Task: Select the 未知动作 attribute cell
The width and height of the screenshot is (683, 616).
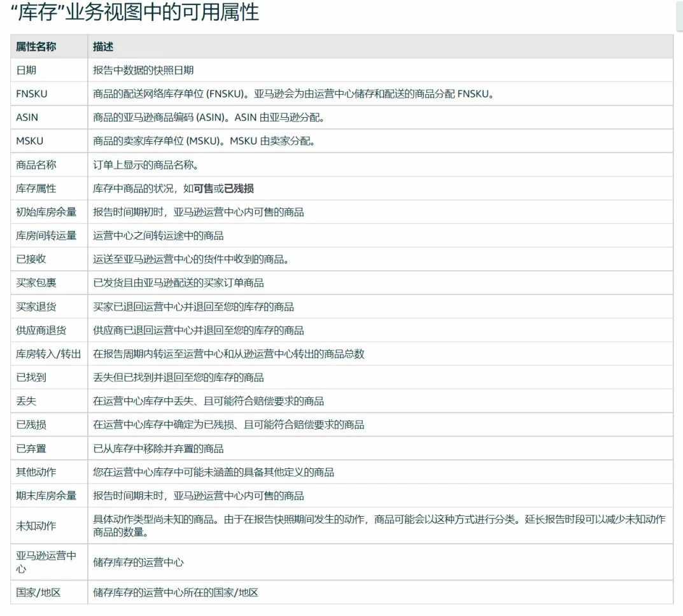Action: coord(49,526)
